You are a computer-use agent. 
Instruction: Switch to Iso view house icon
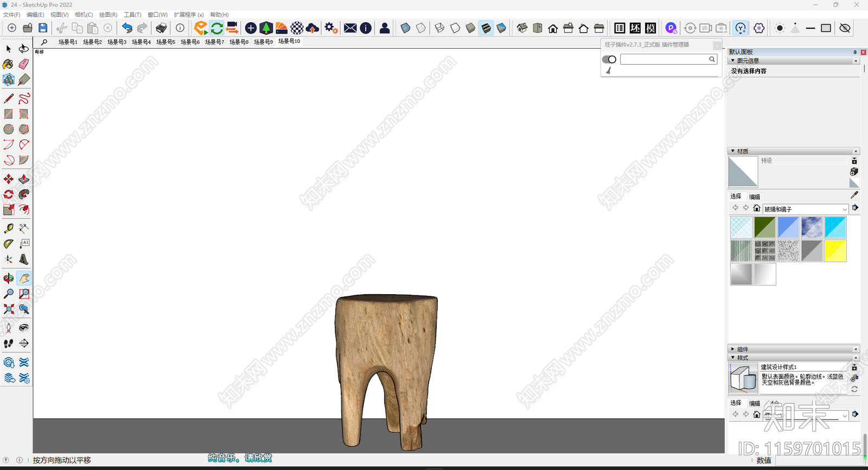[522, 28]
